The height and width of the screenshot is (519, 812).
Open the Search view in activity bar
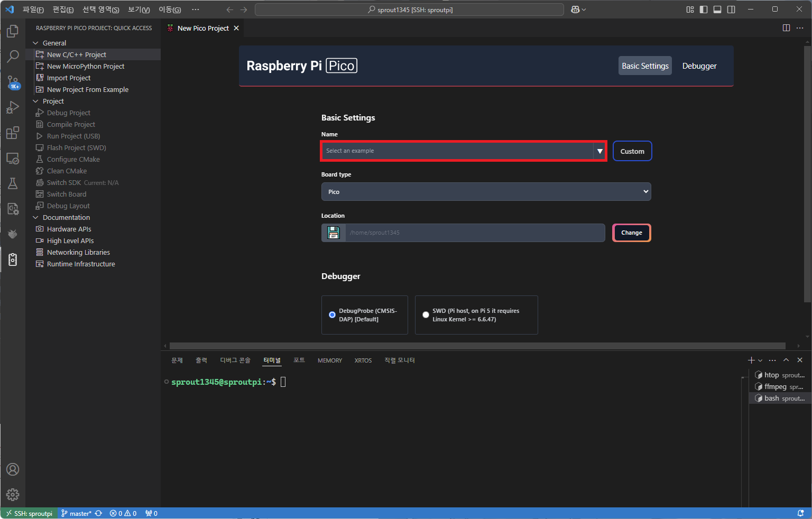pos(13,57)
